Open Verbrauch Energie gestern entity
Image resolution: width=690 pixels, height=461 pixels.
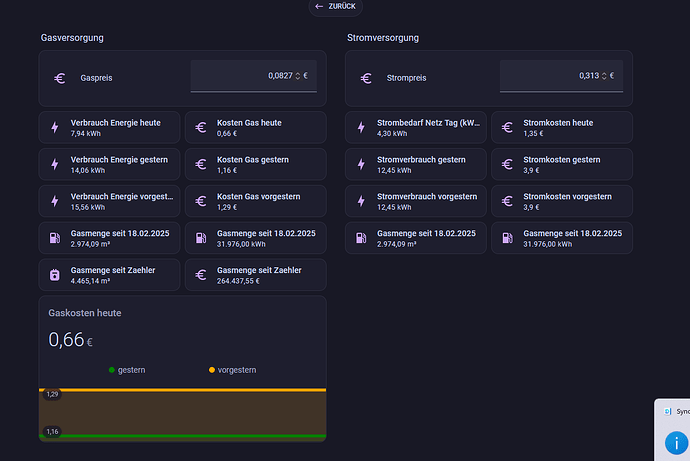(110, 165)
